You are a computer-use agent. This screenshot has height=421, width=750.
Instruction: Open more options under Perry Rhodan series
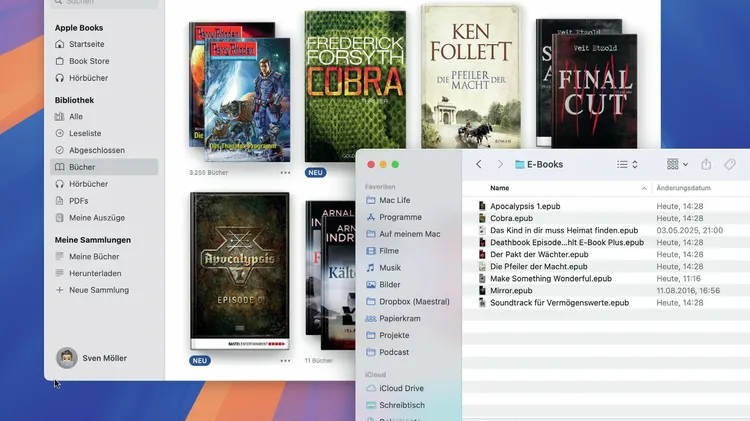click(x=285, y=173)
